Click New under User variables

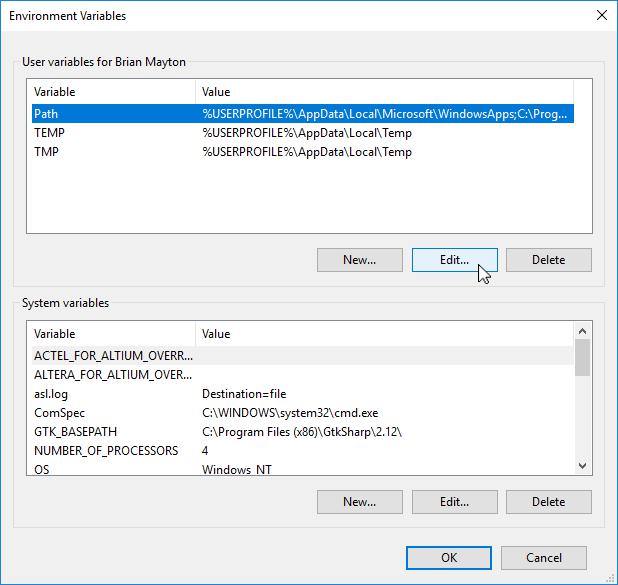coord(359,260)
